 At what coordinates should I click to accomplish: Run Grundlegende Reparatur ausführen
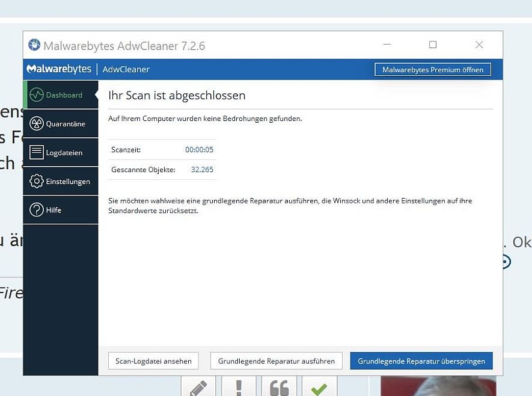(x=276, y=361)
